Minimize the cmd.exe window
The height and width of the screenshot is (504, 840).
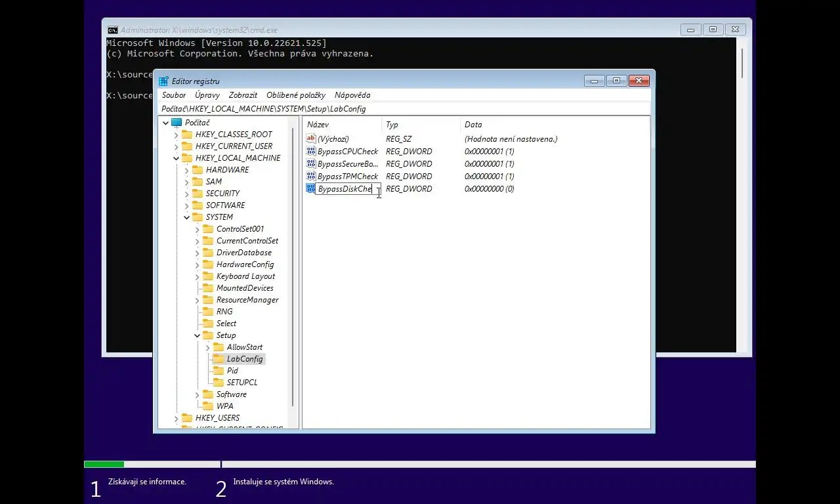pos(690,30)
